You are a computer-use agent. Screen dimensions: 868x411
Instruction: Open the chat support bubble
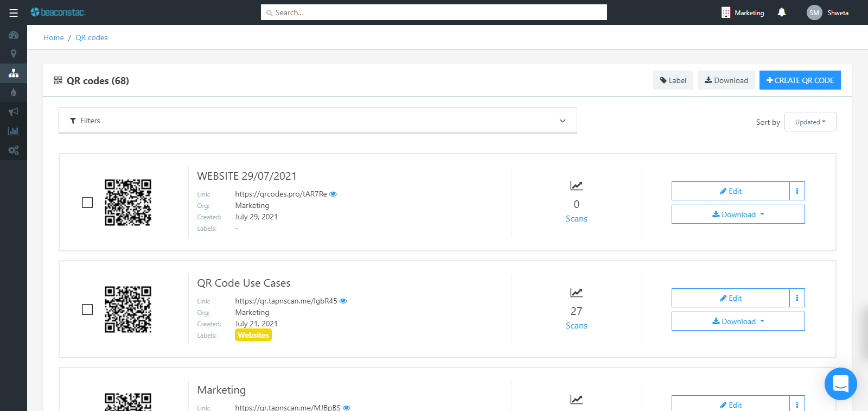[x=840, y=384]
